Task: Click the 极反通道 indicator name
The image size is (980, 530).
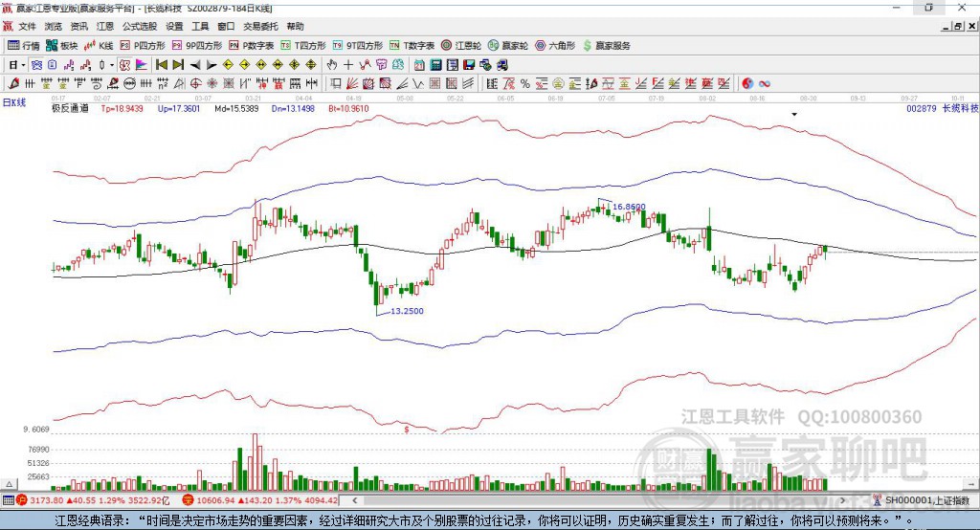Action: point(70,108)
